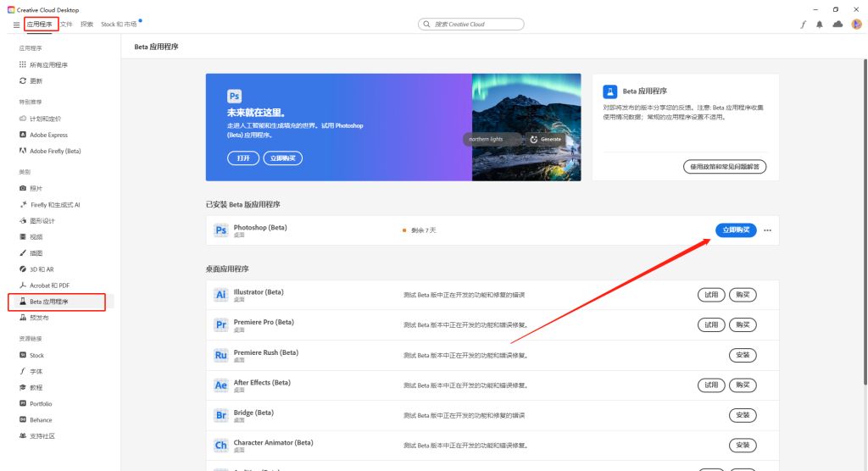The height and width of the screenshot is (471, 868).
Task: Click the 更新 refresh icon in sidebar
Action: 23,80
